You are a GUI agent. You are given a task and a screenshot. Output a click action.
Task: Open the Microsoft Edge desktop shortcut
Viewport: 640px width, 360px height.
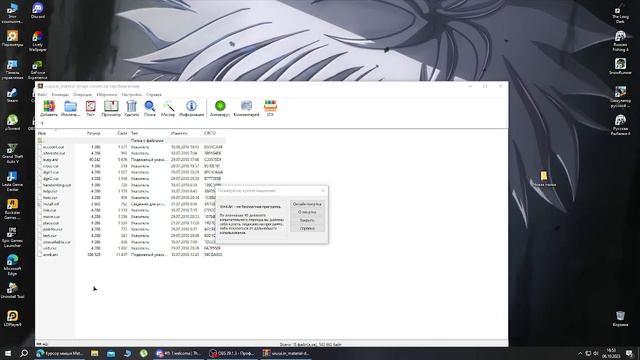(12, 265)
